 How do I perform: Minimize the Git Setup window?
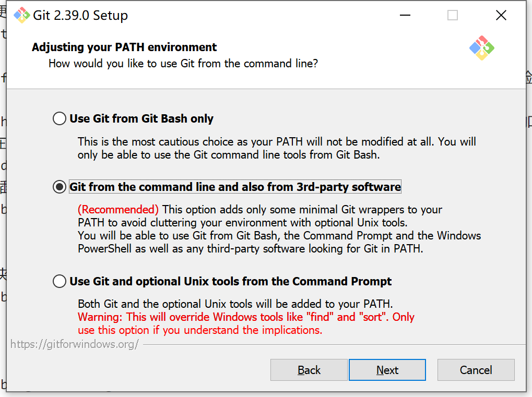[405, 16]
